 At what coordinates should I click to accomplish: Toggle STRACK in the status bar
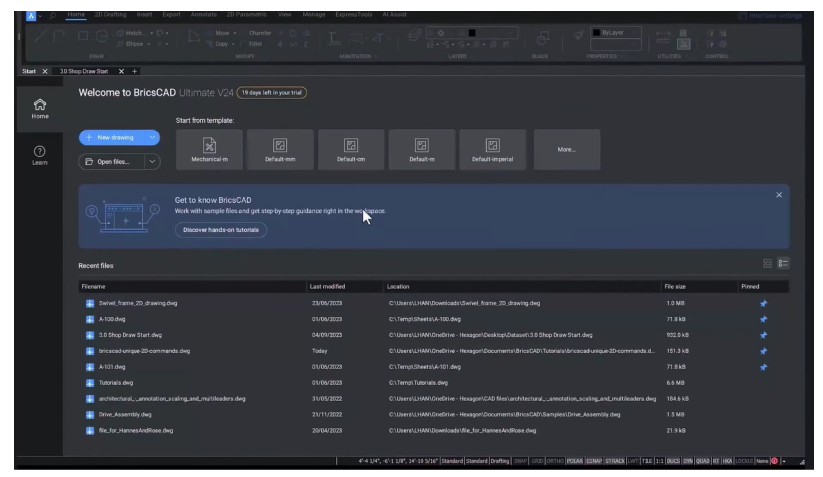tap(615, 461)
